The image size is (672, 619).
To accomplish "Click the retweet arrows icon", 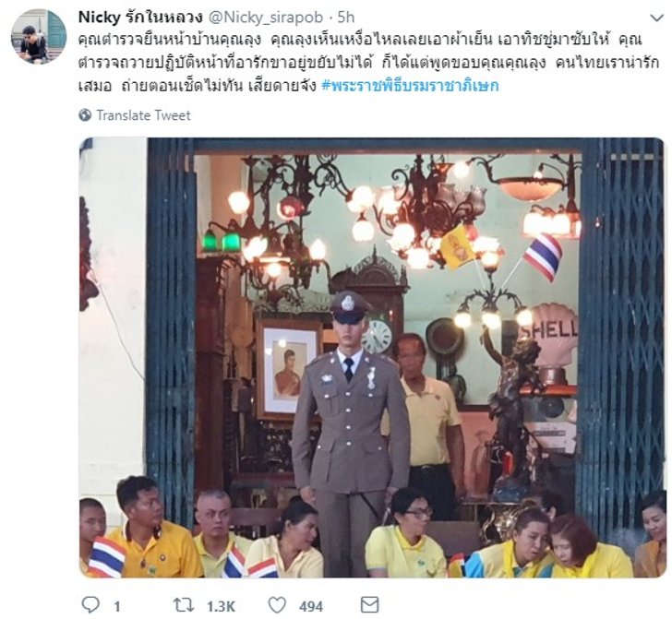I will pyautogui.click(x=184, y=605).
